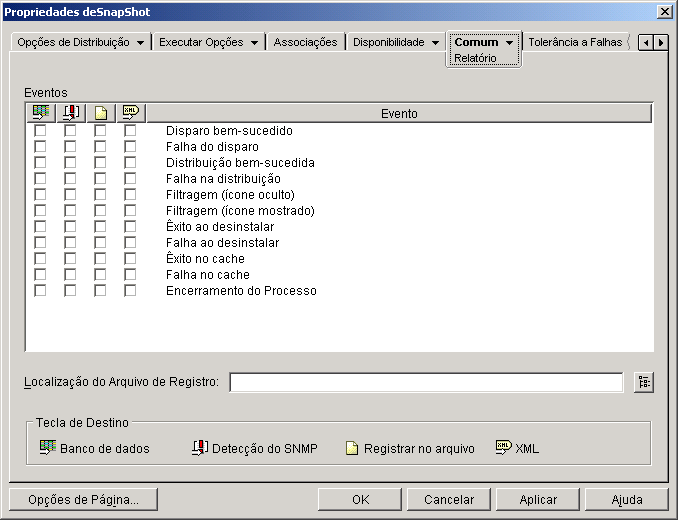The height and width of the screenshot is (520, 678).
Task: Select the Falha no cache event text
Action: pos(208,274)
